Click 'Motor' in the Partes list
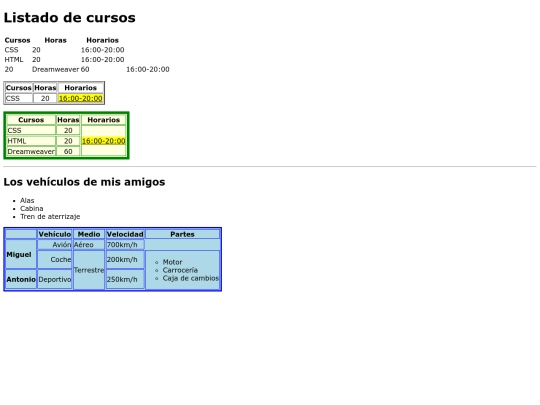 click(x=173, y=262)
